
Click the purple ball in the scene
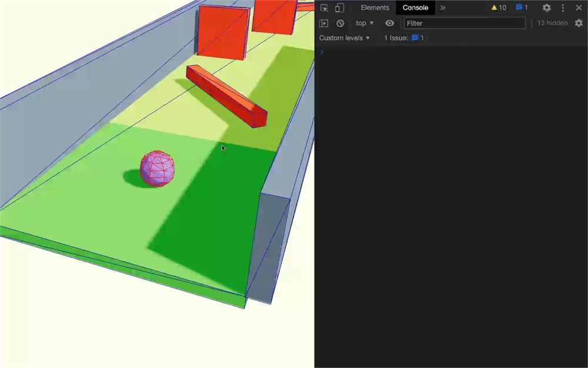[x=157, y=168]
